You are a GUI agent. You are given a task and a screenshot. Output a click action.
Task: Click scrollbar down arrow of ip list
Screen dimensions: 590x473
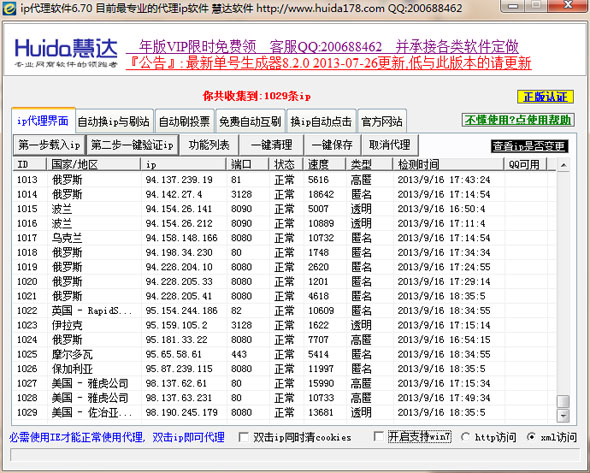coord(563,416)
